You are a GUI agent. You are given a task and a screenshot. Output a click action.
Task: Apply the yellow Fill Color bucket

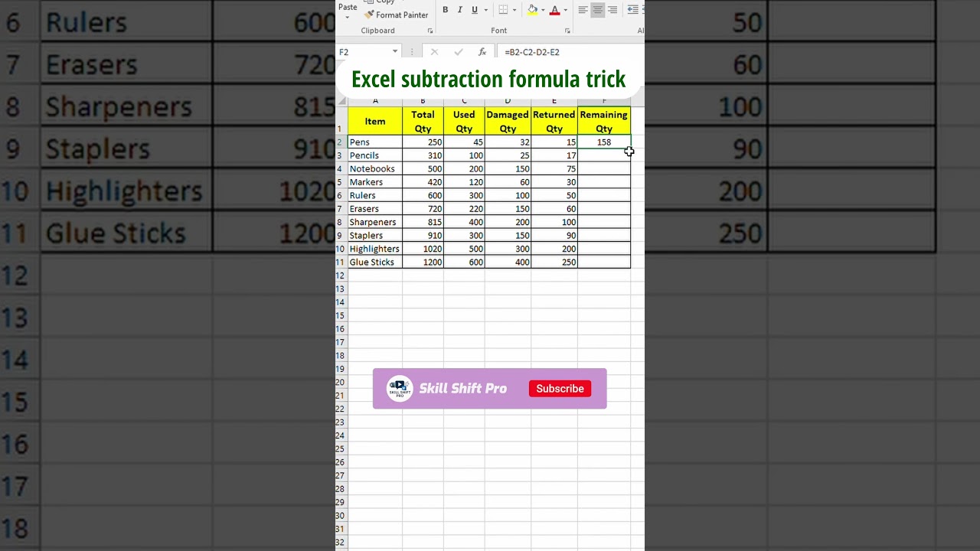(533, 10)
